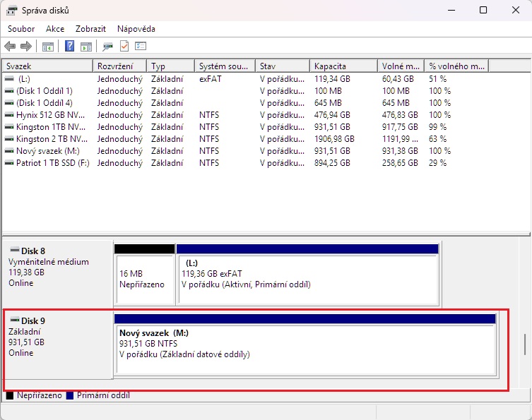The image size is (532, 420).
Task: Select the Nový svazek (M:) partition block
Action: click(x=305, y=344)
